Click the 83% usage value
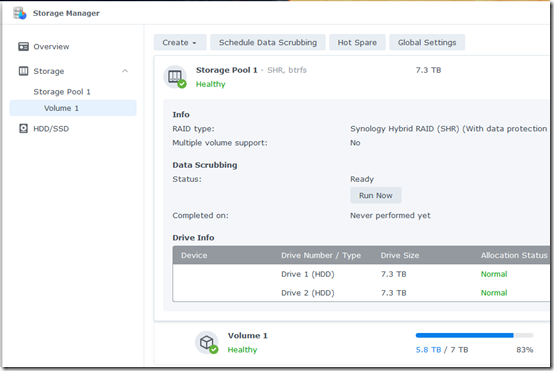Image resolution: width=554 pixels, height=371 pixels. pos(524,350)
